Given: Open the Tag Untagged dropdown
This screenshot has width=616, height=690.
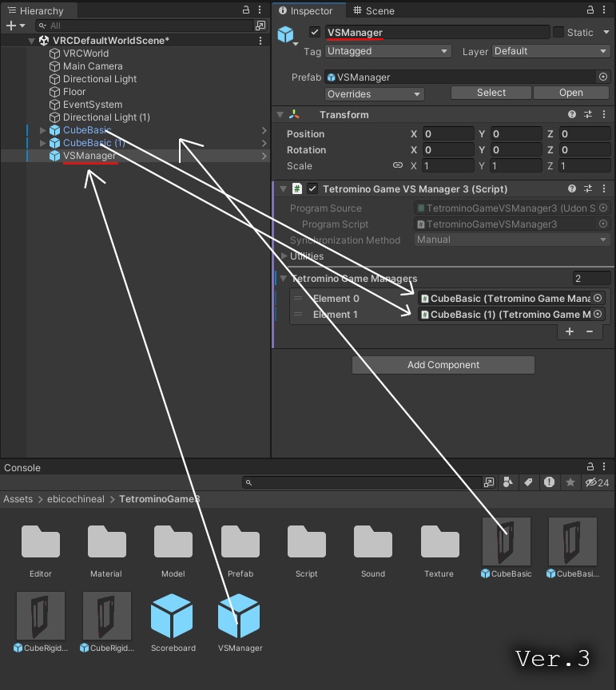Looking at the screenshot, I should pos(388,51).
